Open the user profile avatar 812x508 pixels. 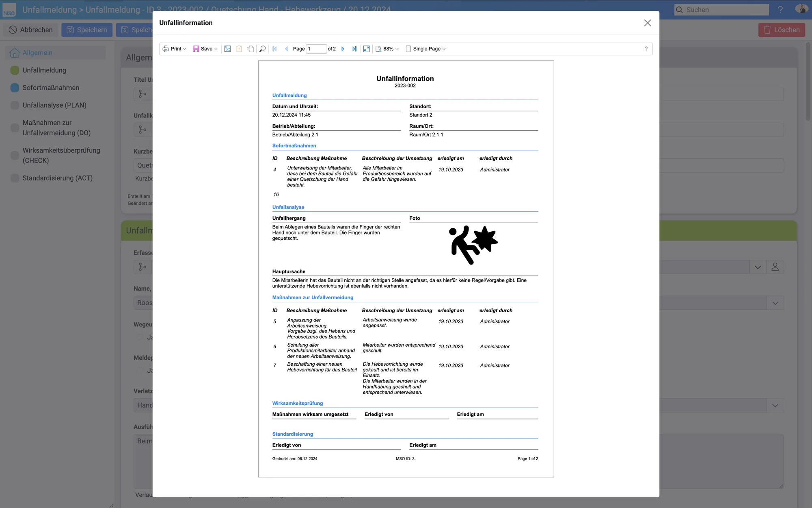pos(801,9)
